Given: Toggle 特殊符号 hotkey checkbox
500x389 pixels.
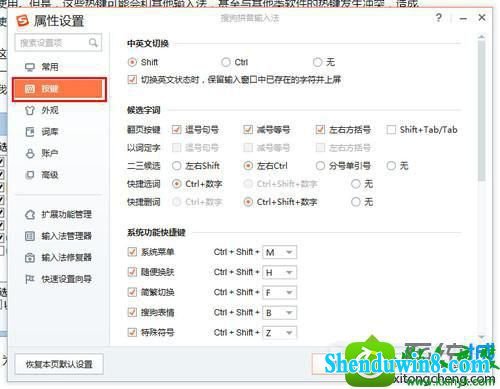Looking at the screenshot, I should 132,332.
